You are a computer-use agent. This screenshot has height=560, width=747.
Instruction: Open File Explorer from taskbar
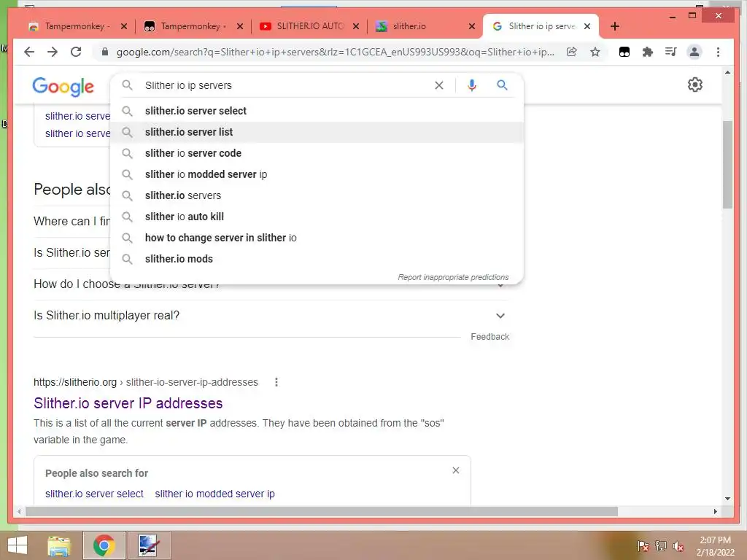[x=59, y=545]
